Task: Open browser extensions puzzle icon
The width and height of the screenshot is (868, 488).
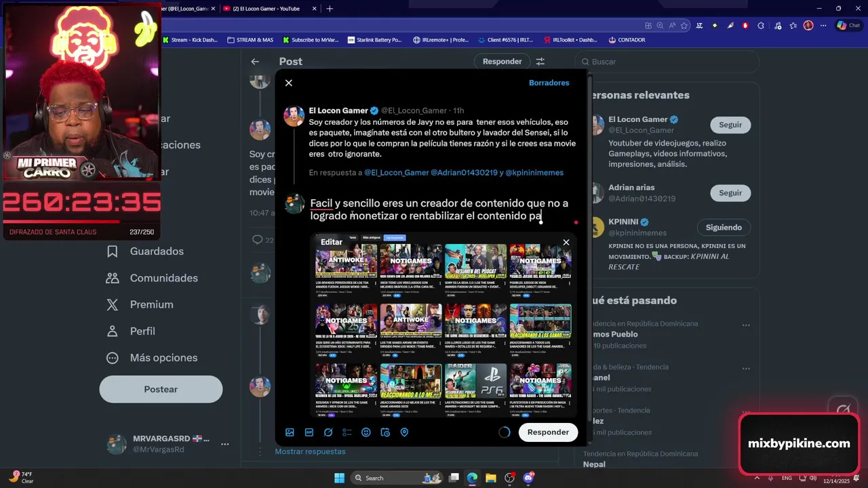Action: point(761,25)
